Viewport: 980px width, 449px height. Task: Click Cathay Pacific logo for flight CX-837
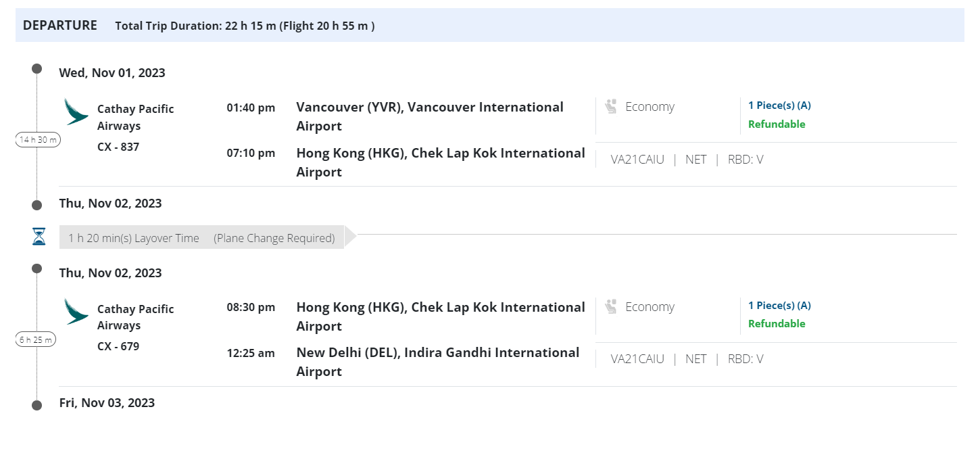pos(76,112)
